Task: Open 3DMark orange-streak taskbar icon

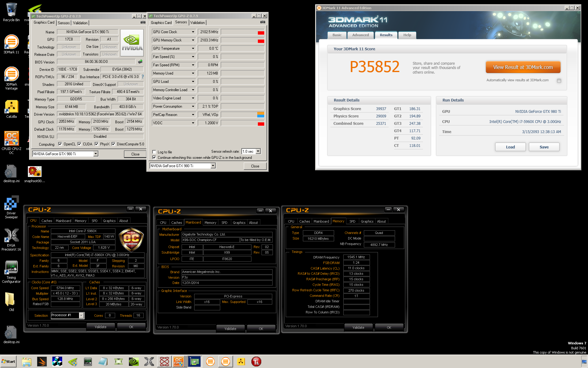Action: point(42,362)
